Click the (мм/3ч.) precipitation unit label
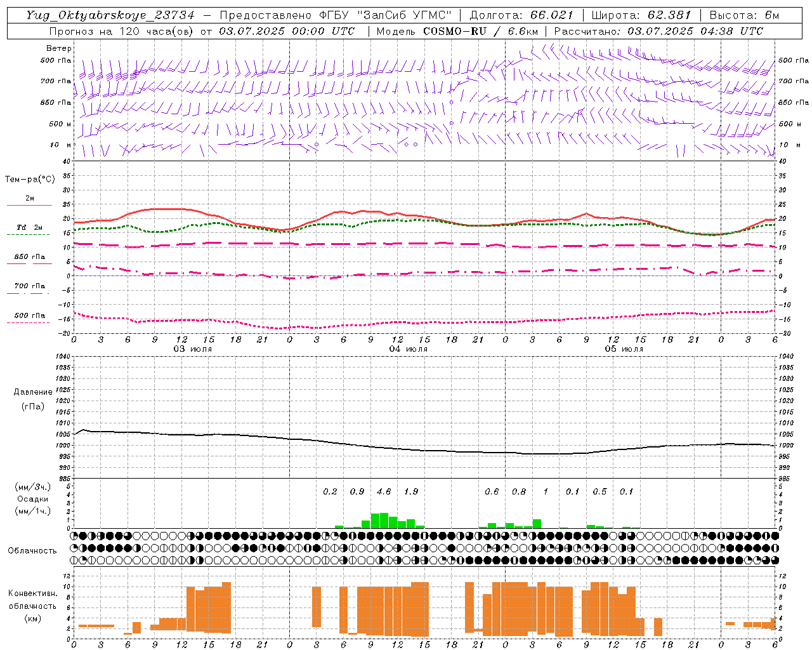 [x=34, y=487]
